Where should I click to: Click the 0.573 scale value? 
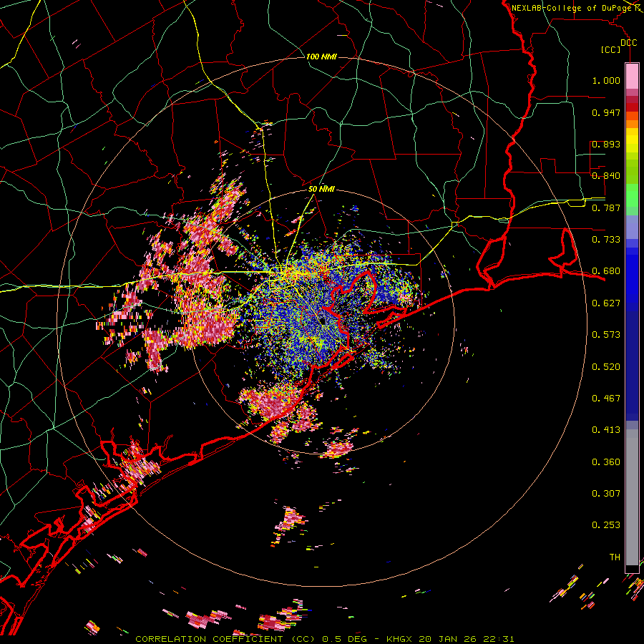[x=606, y=335]
